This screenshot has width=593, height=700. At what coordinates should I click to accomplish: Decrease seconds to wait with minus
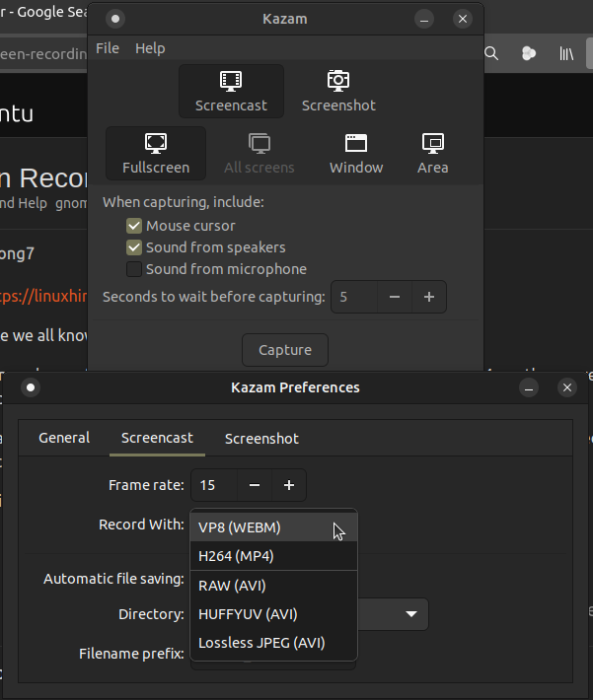click(x=394, y=297)
